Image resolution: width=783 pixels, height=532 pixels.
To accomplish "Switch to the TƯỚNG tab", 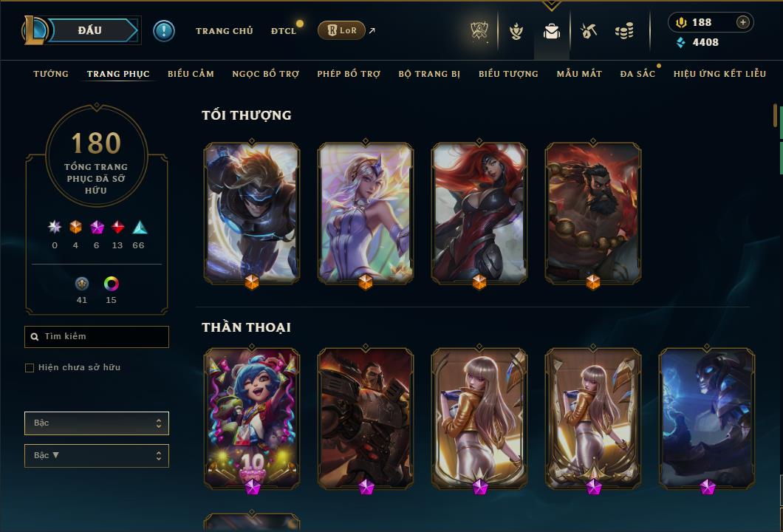I will pos(51,74).
